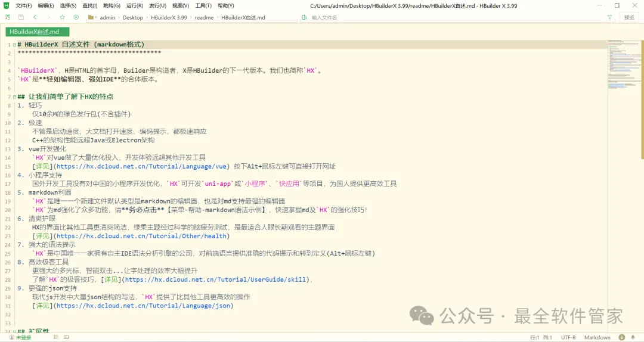644x342 pixels.
Task: Click the download arrow icon in status bar
Action: point(622,337)
